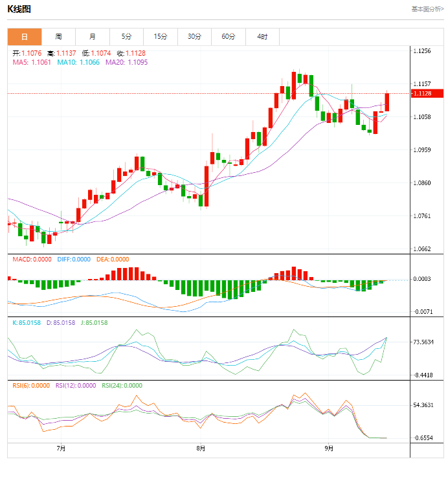The width and height of the screenshot is (448, 477).
Task: Click the MACD: 0.0000 label
Action: (32, 259)
